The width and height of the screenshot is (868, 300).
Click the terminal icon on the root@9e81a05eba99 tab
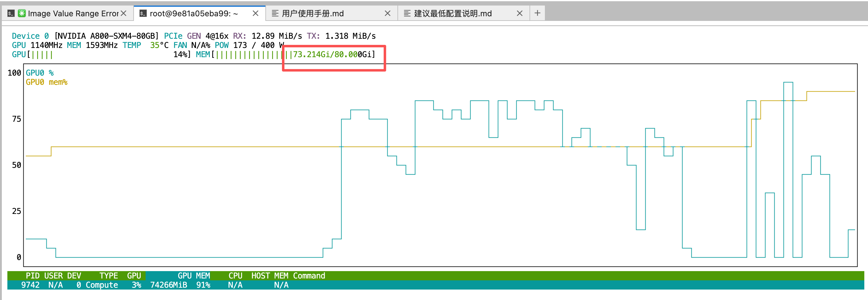(x=143, y=13)
